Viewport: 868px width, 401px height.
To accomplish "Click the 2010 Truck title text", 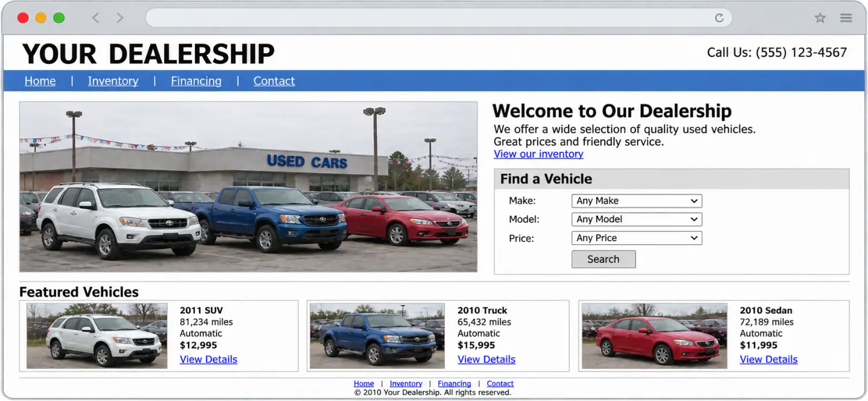I will point(482,311).
